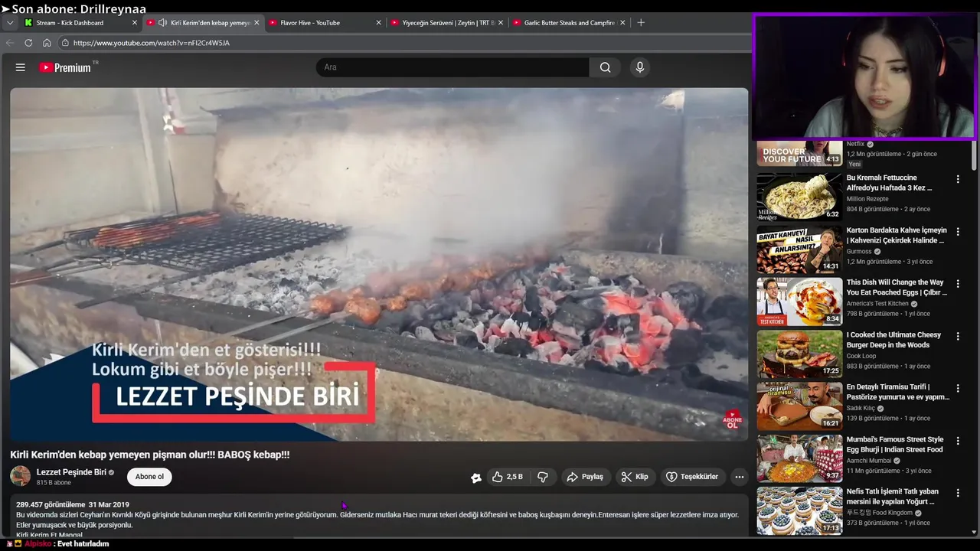Open options for Bu Kremalı Fettuccine video
Screen dimensions: 980x551
click(957, 179)
